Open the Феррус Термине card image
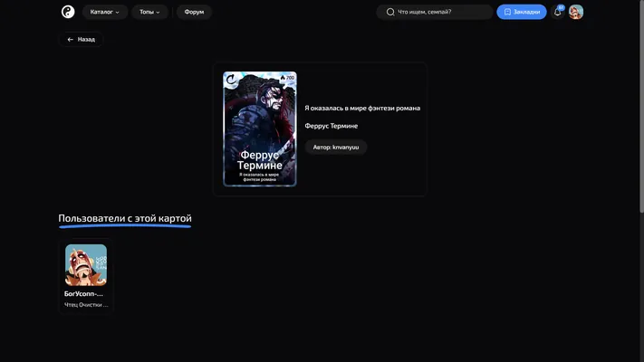 [260, 129]
